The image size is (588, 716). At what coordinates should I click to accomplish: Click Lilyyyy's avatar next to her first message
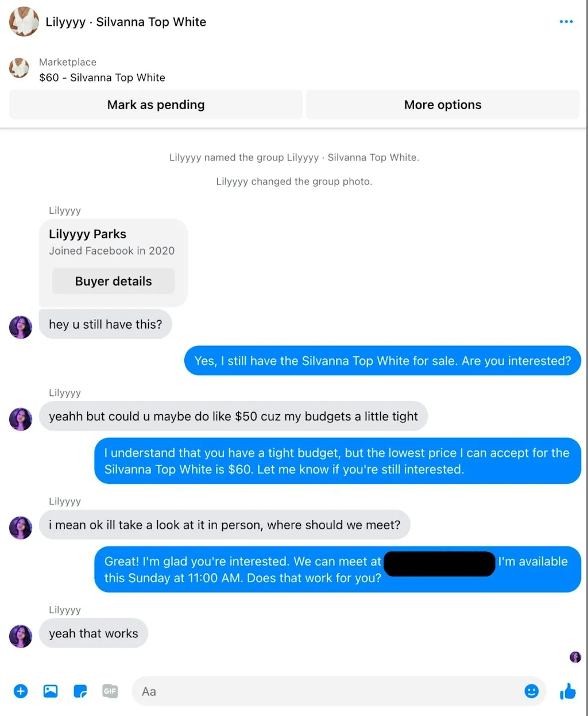click(x=20, y=327)
